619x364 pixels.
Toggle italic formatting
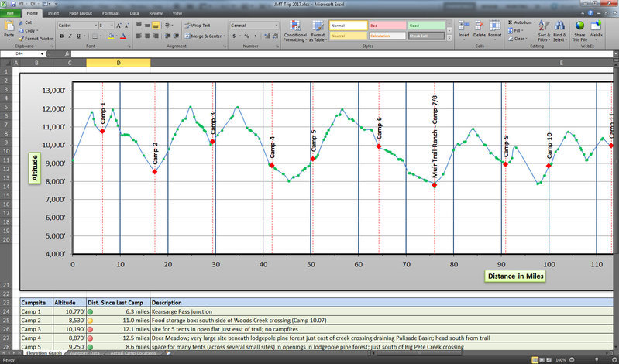[x=70, y=36]
